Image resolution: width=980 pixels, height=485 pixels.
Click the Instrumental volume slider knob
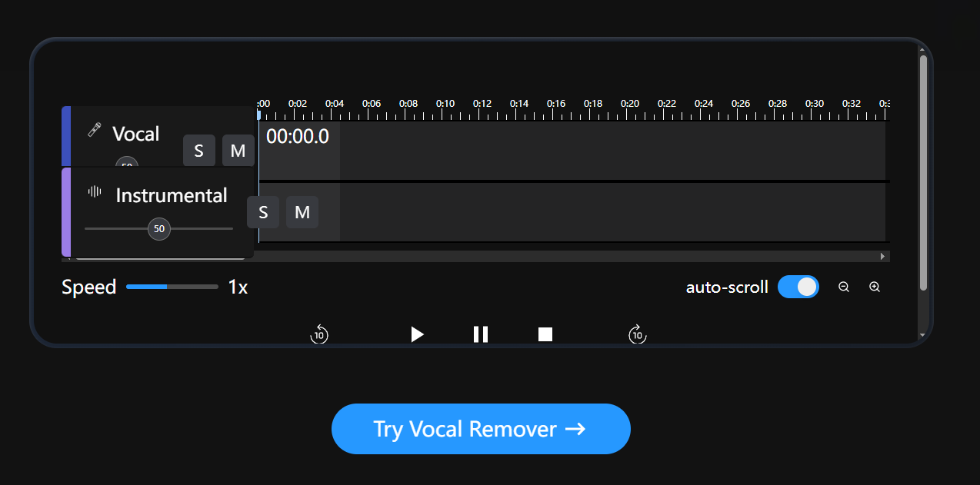tap(159, 228)
